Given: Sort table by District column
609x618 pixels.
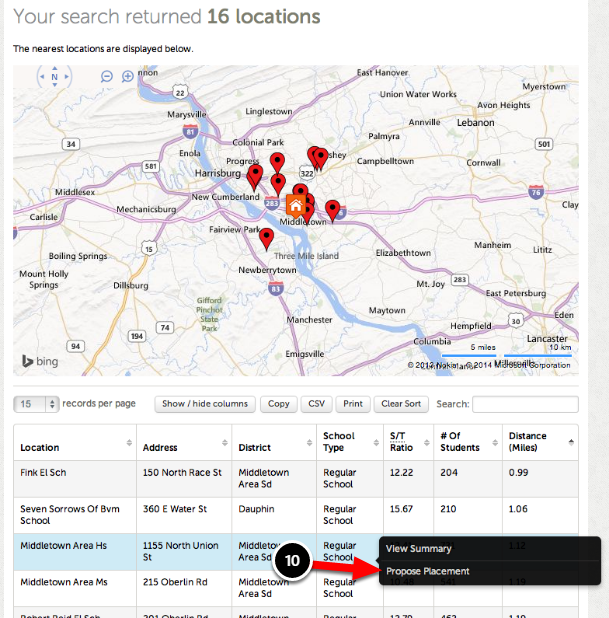Looking at the screenshot, I should pyautogui.click(x=274, y=443).
